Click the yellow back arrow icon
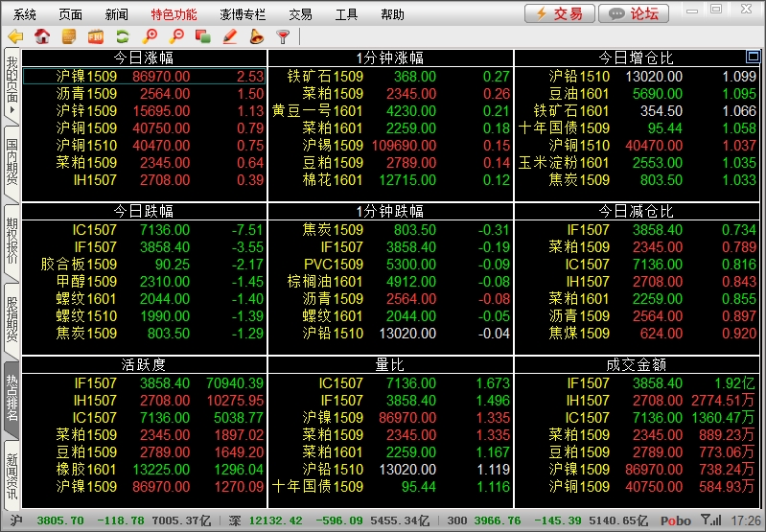 tap(15, 36)
